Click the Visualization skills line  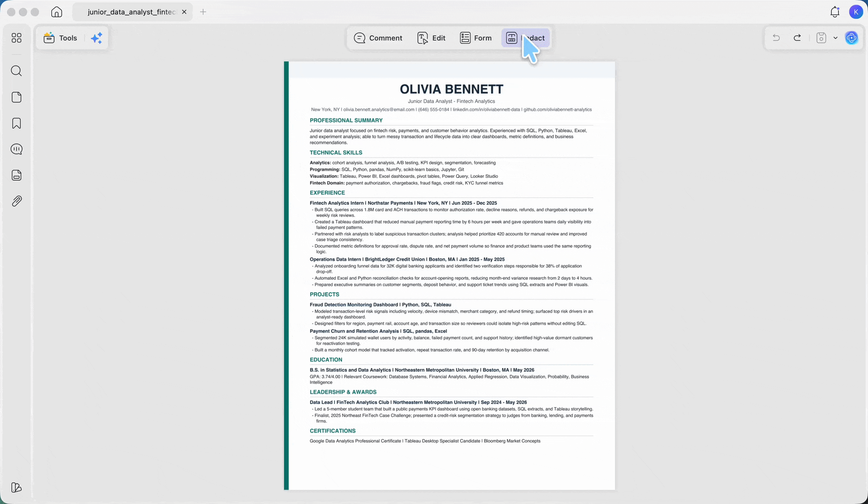coord(403,176)
